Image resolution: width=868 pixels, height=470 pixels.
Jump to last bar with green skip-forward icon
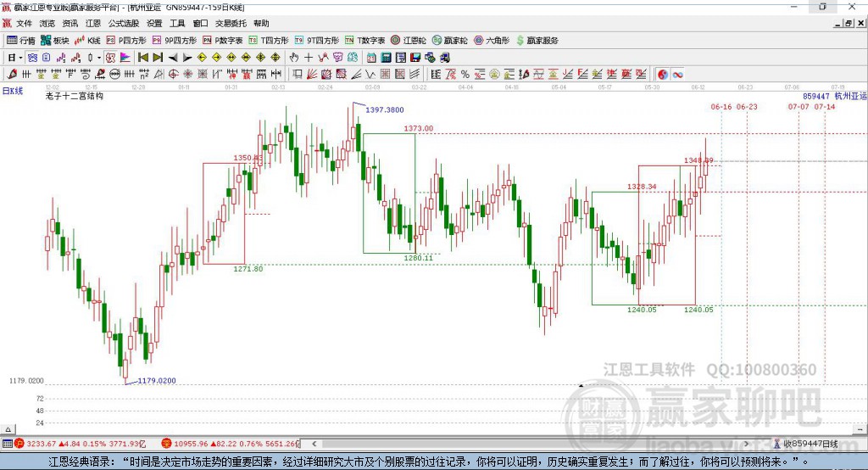click(158, 58)
